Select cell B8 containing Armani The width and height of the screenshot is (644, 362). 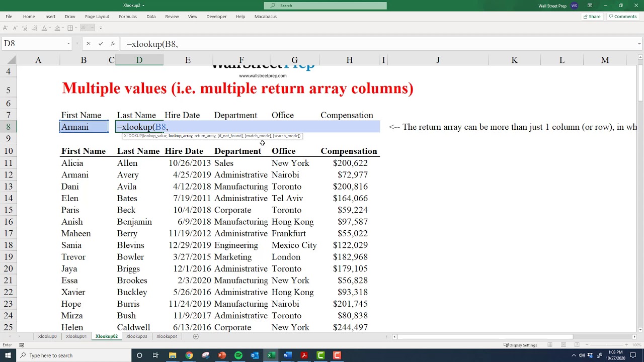84,127
